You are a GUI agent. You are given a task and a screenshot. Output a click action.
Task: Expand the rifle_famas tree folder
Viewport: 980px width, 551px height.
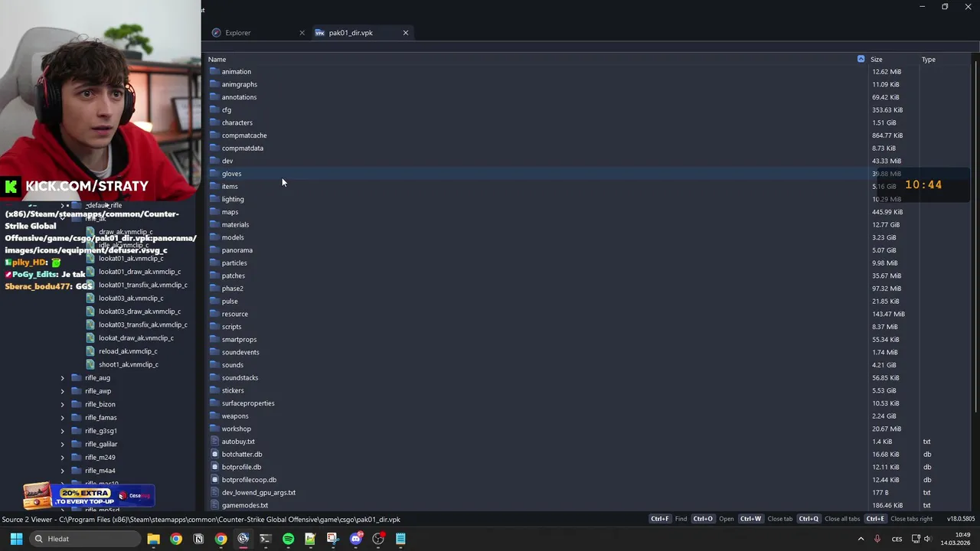(x=63, y=418)
